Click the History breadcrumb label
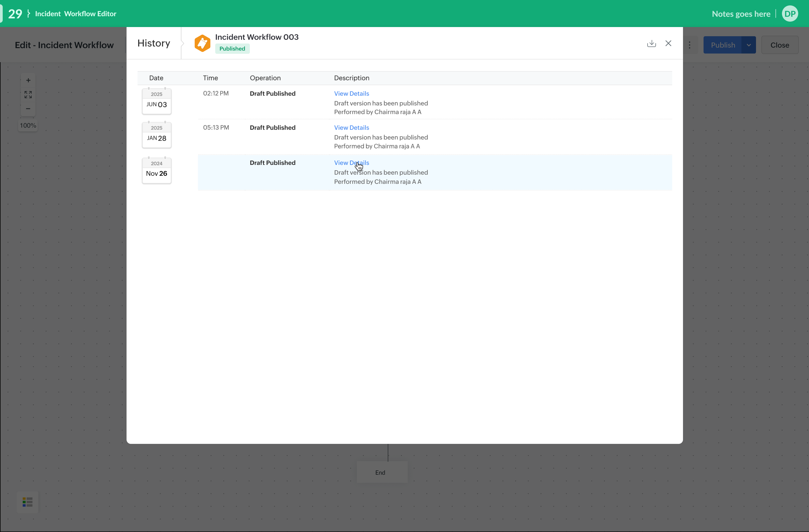This screenshot has width=809, height=532. 154,43
